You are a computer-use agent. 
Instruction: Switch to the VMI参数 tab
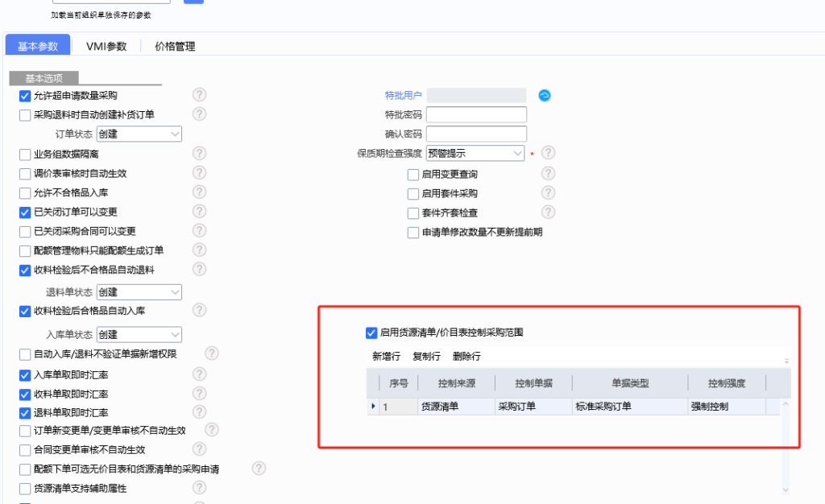coord(106,46)
